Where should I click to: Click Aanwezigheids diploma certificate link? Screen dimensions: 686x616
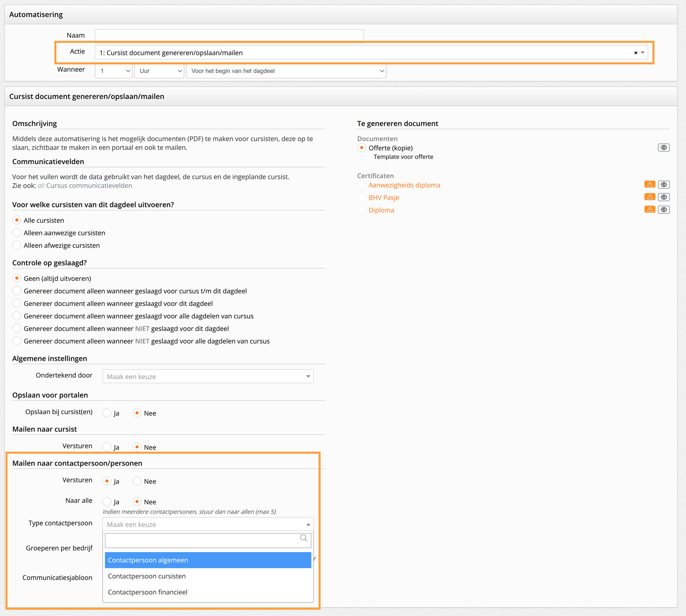click(404, 185)
